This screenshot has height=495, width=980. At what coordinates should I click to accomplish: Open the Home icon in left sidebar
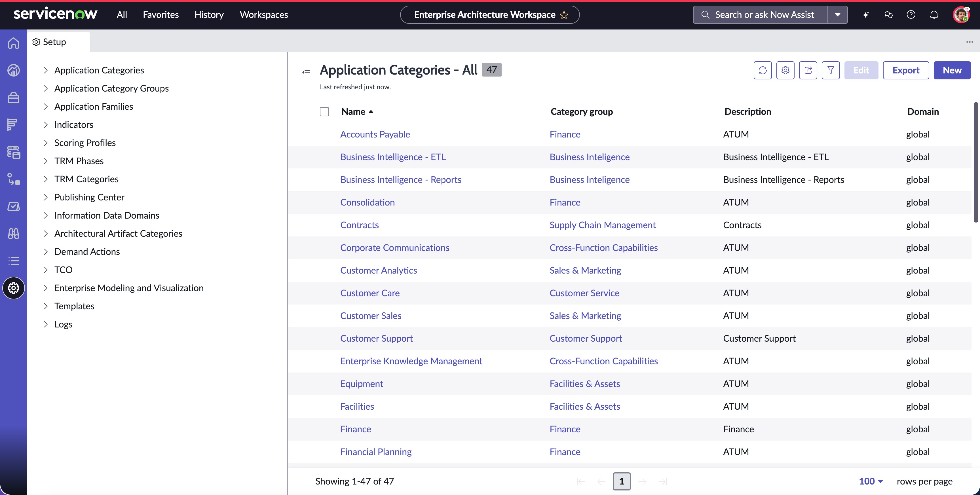[14, 43]
